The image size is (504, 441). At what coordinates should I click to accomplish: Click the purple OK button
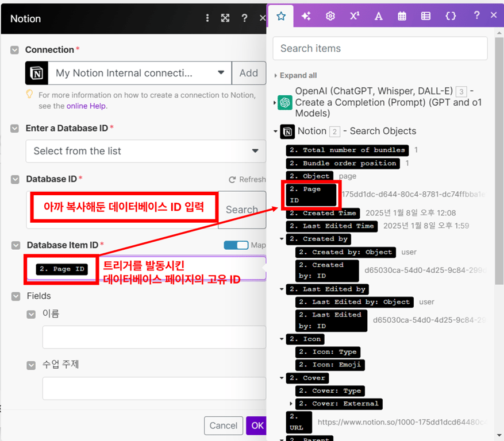[256, 425]
